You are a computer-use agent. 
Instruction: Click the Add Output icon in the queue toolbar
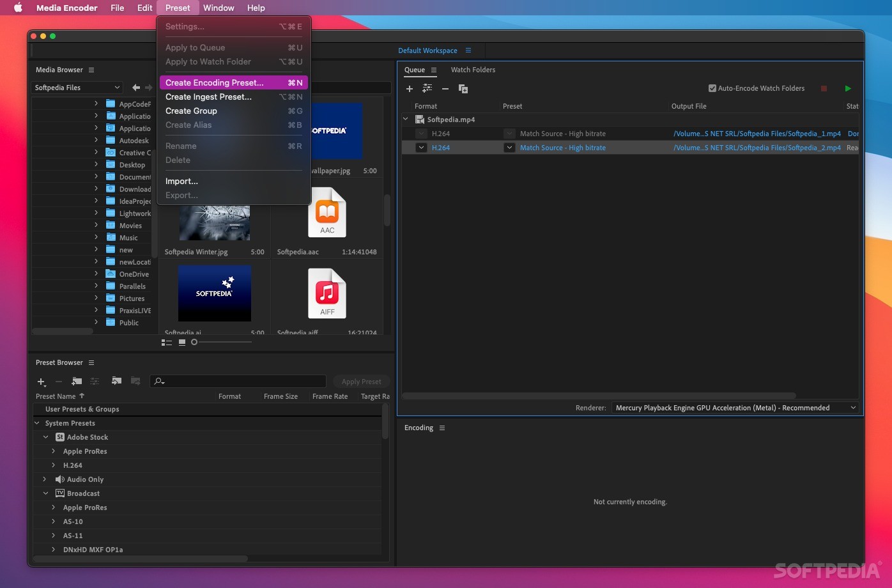pos(427,89)
